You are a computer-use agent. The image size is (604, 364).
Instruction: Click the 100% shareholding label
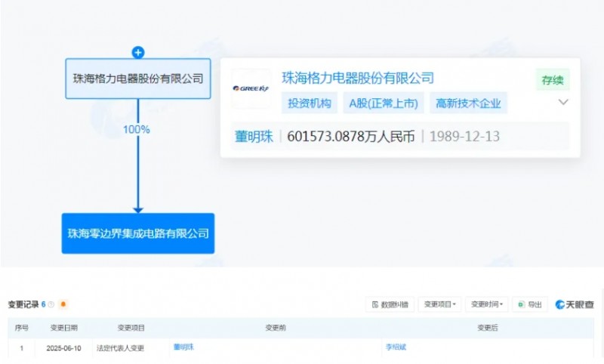coord(137,129)
